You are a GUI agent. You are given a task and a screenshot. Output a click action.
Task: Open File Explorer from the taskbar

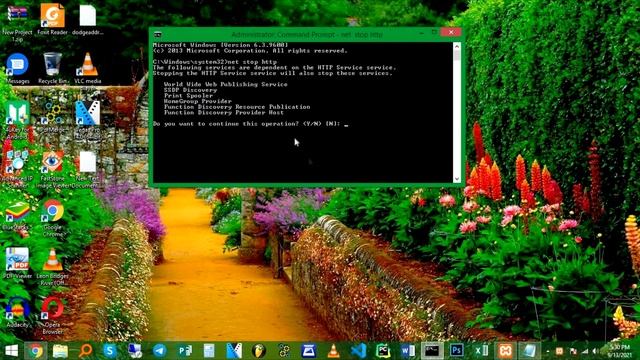click(60, 351)
